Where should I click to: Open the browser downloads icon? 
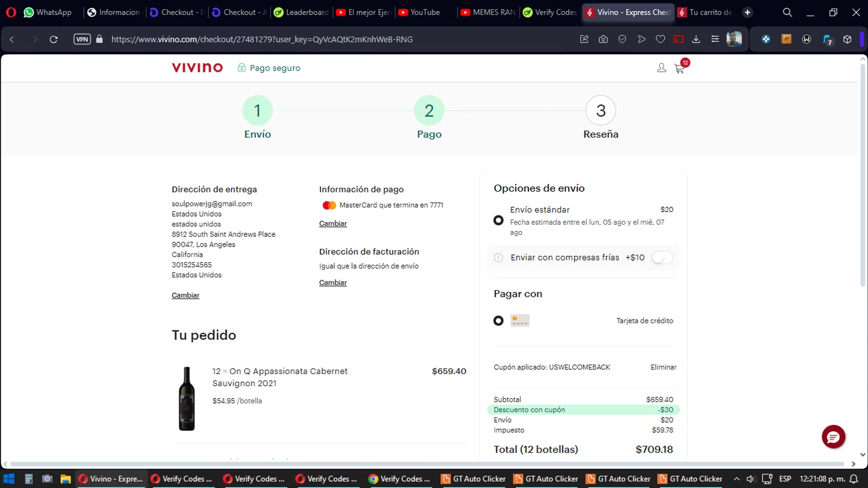696,39
